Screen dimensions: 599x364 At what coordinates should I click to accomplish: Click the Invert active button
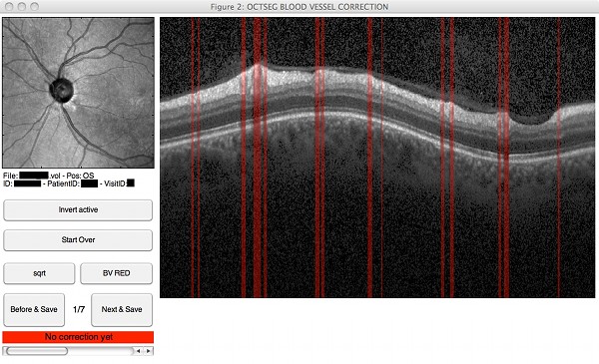click(78, 210)
